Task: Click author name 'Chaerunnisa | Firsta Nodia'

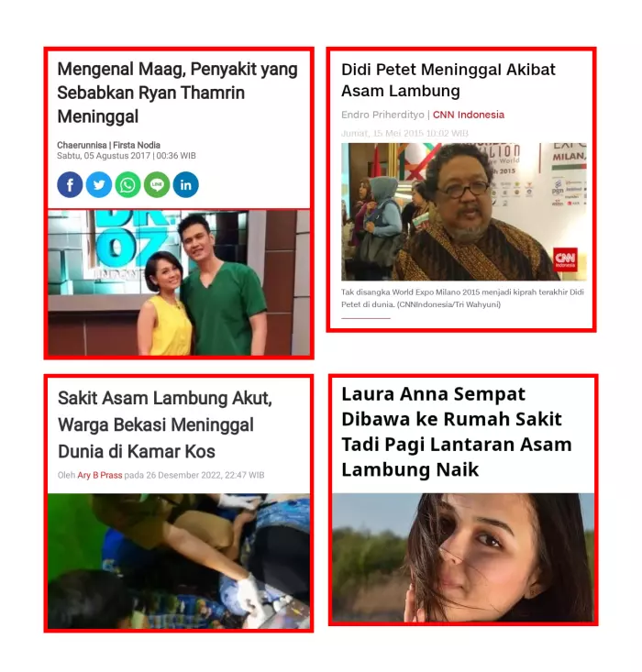Action: click(x=108, y=145)
